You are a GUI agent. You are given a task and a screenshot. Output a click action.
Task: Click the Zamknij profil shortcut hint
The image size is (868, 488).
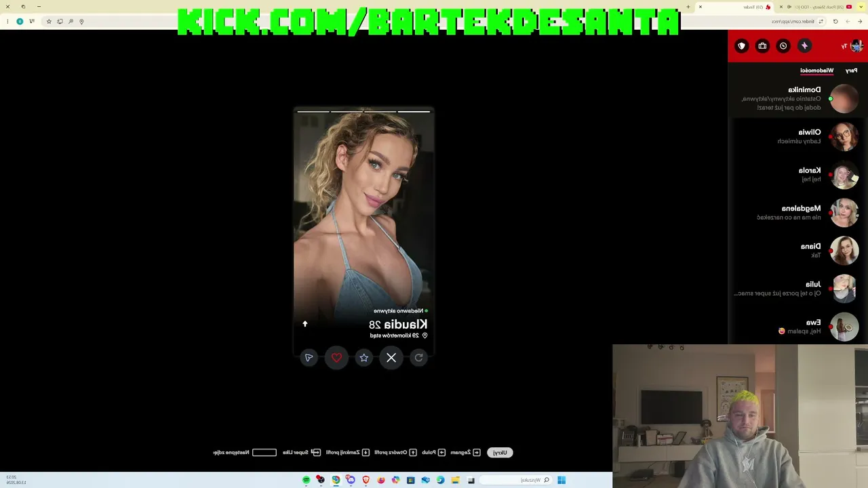(347, 453)
